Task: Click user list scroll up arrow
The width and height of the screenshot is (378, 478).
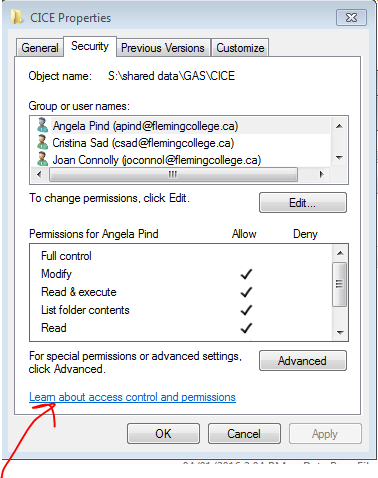Action: 339,126
